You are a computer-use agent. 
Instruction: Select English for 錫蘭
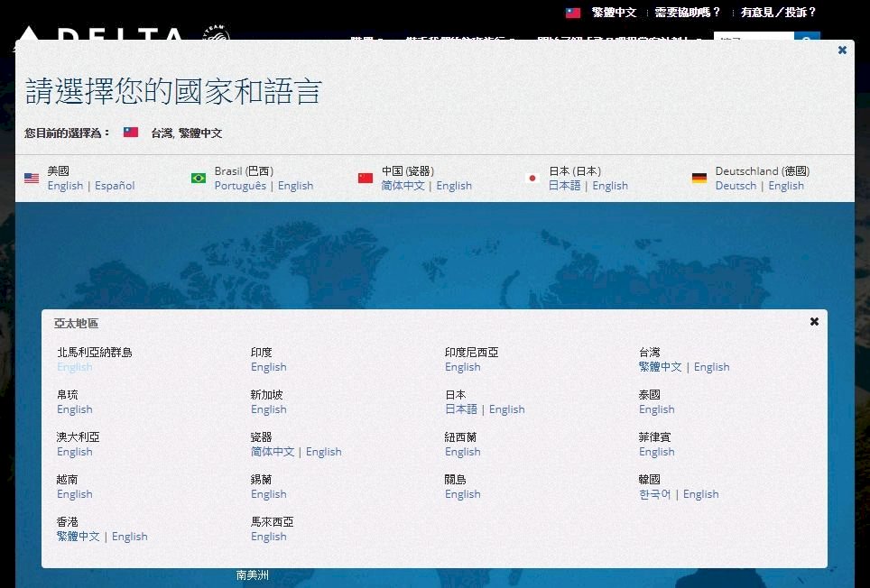click(269, 494)
